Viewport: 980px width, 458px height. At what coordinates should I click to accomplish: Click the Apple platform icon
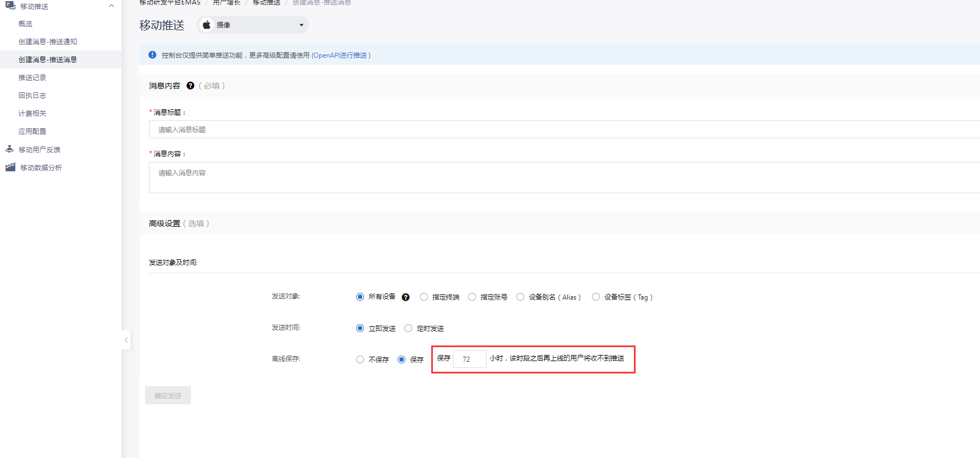tap(207, 25)
